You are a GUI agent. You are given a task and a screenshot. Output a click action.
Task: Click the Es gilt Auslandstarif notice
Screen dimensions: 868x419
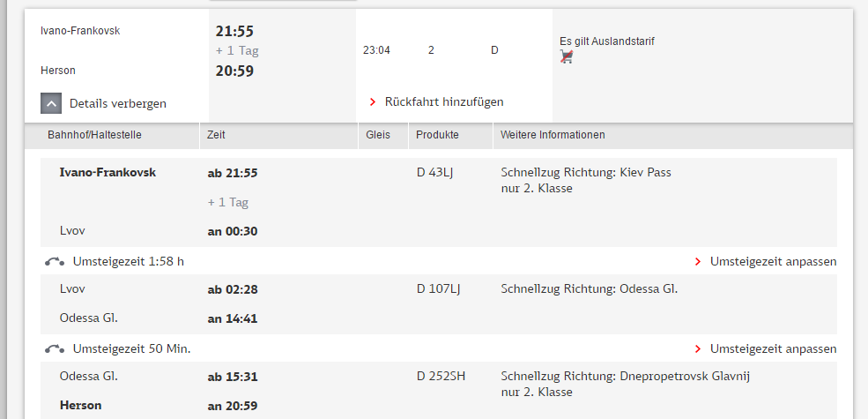[x=607, y=41]
